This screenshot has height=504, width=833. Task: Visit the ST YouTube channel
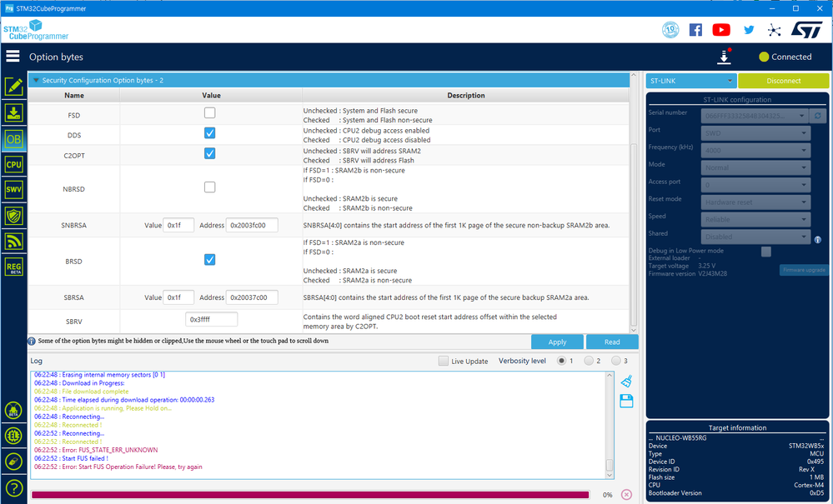pos(721,30)
